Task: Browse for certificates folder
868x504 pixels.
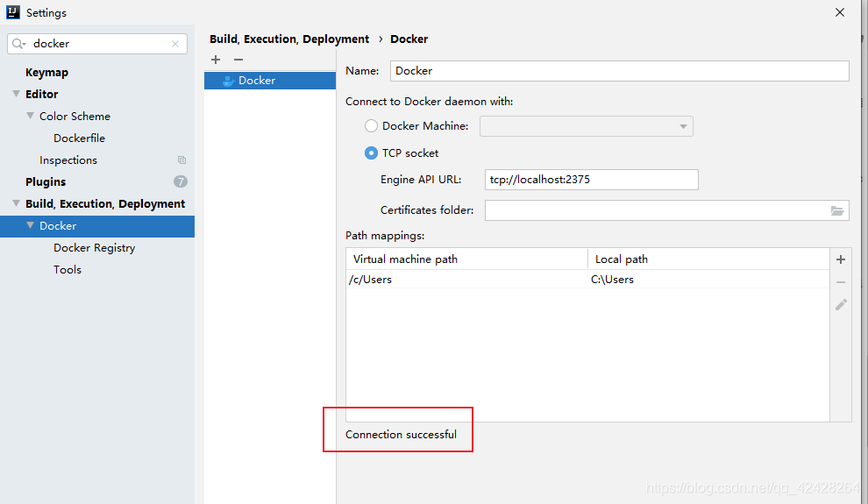Action: 837,210
